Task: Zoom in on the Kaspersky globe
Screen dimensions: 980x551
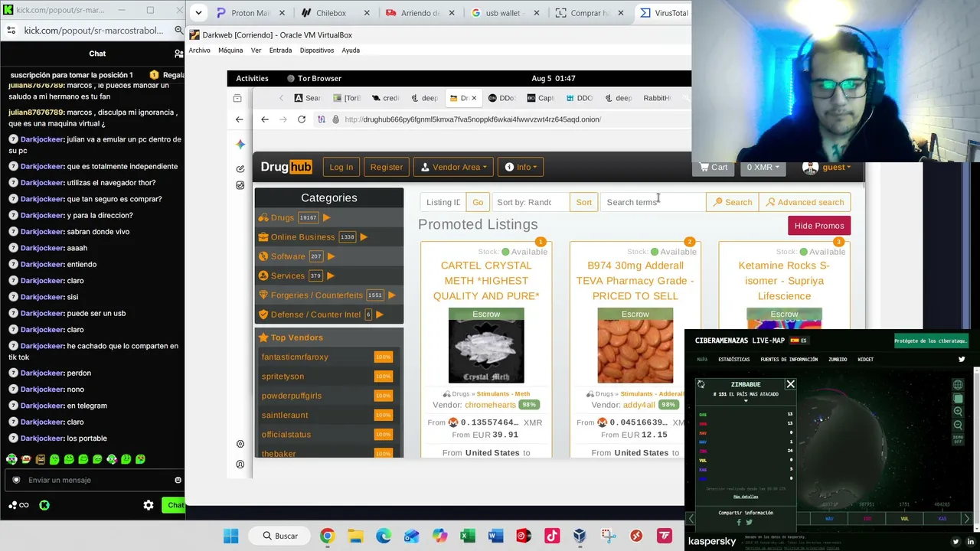Action: [x=958, y=412]
